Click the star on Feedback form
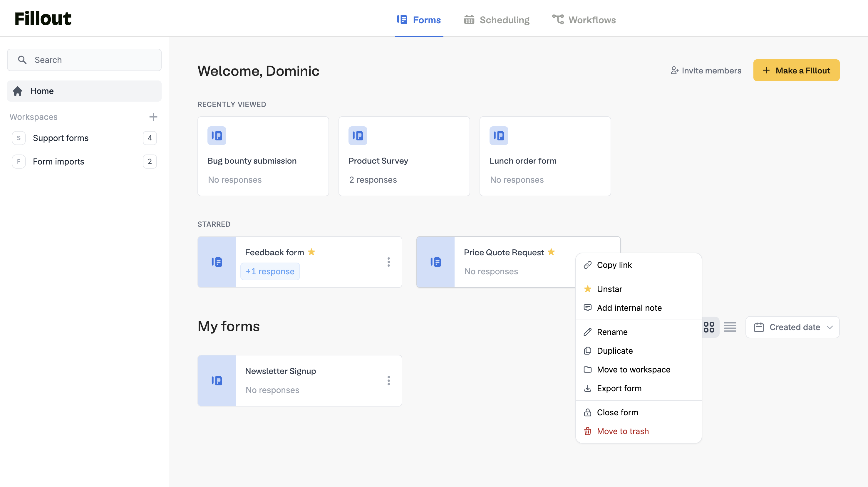The image size is (868, 487). [x=311, y=252]
